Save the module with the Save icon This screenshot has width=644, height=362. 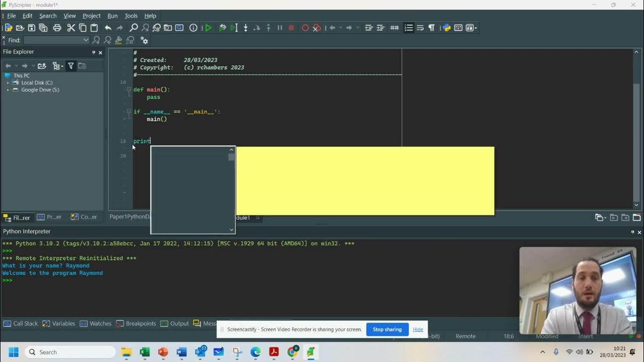32,28
